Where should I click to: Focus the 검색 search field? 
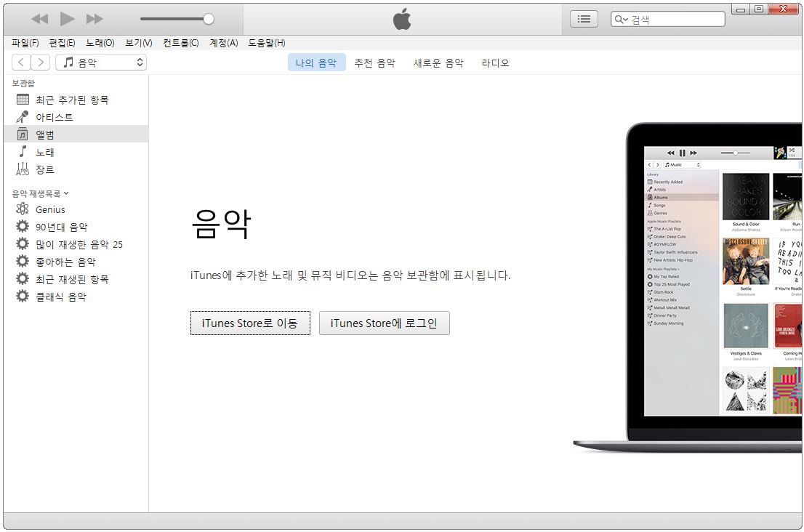[x=667, y=20]
